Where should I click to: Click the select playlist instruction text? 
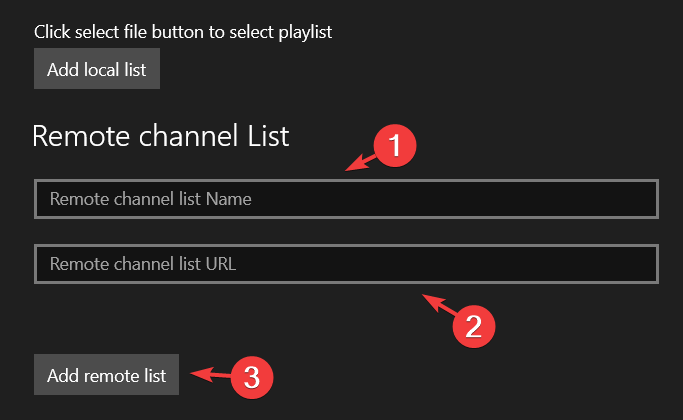pos(183,32)
